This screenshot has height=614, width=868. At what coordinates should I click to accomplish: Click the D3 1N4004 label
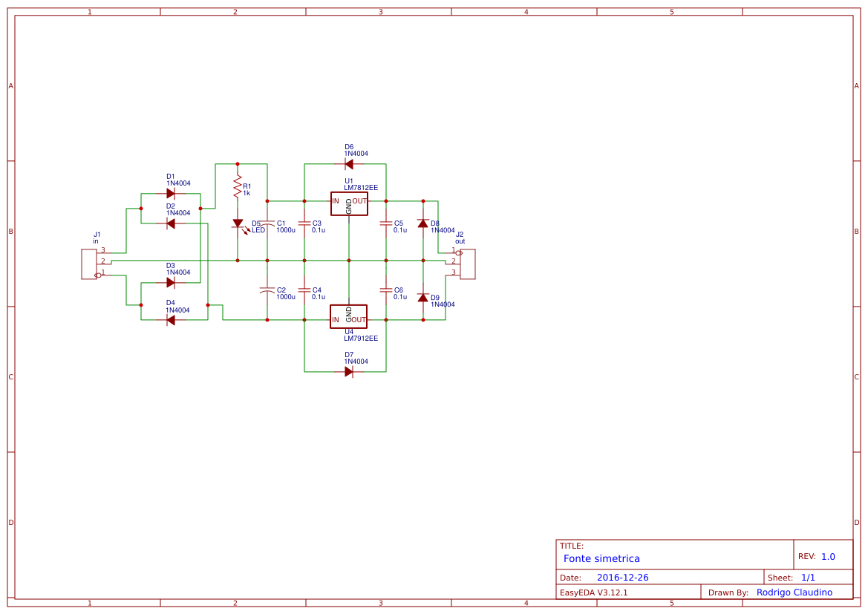pyautogui.click(x=178, y=272)
